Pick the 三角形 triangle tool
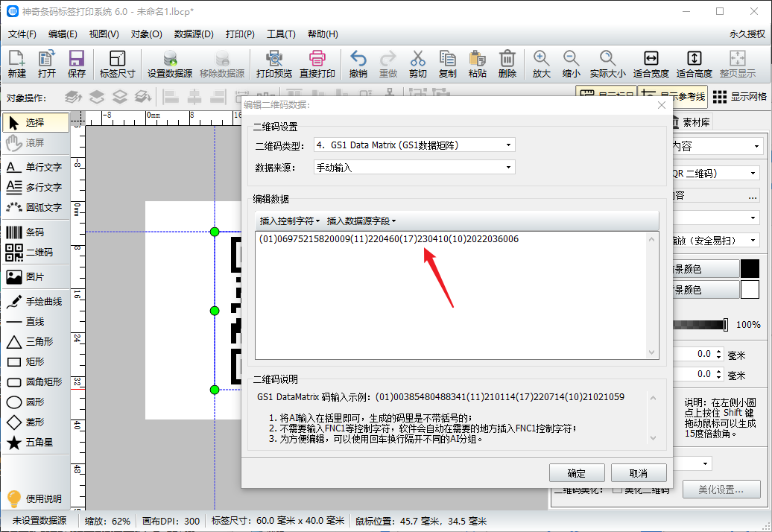 [36, 342]
